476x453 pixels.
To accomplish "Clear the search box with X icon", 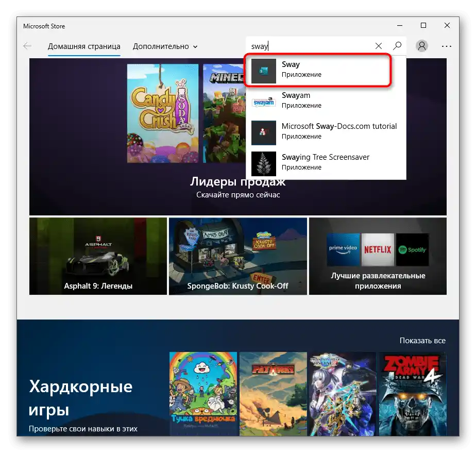I will [378, 46].
